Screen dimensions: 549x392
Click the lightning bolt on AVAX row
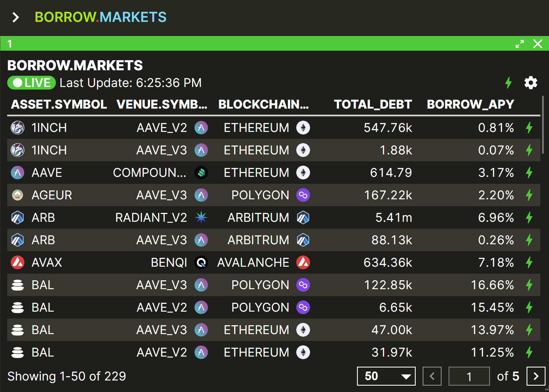529,262
